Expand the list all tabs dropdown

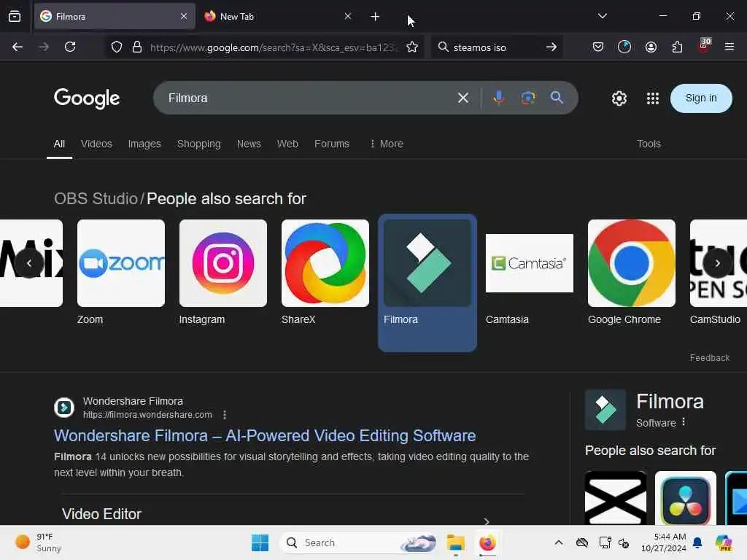(602, 16)
